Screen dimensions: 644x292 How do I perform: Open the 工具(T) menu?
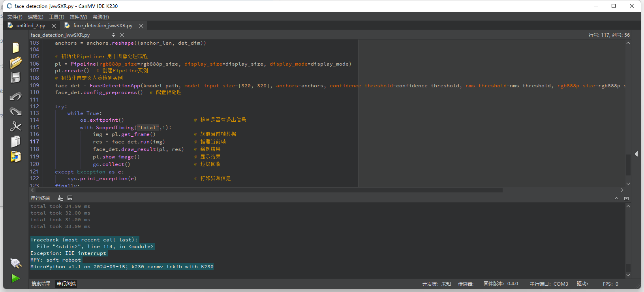56,17
